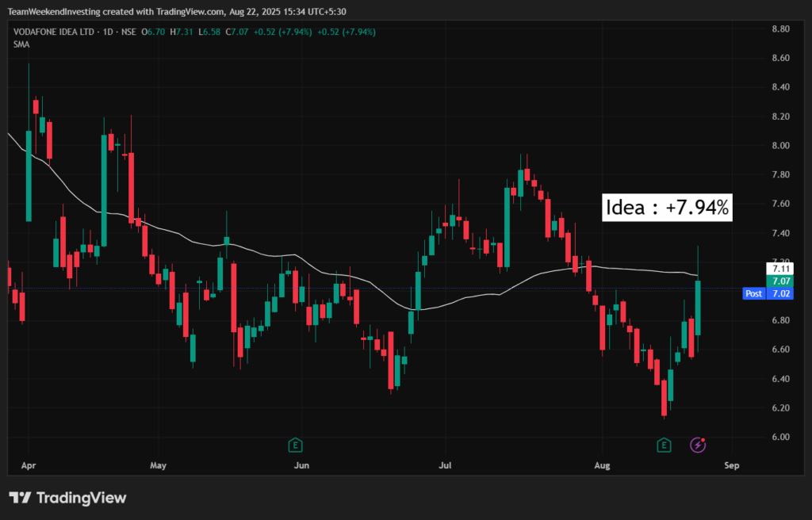The width and height of the screenshot is (812, 520).
Task: Click the 8.60 price axis label
Action: 780,58
